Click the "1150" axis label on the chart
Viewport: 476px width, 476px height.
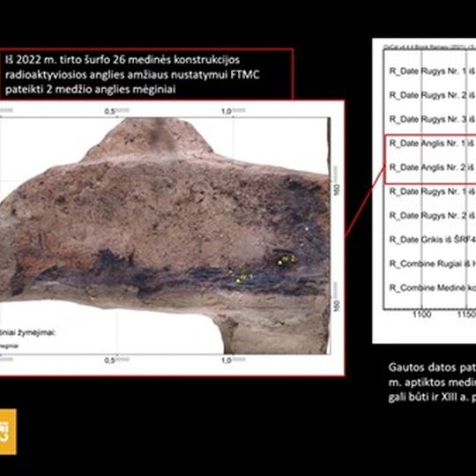tap(466, 314)
